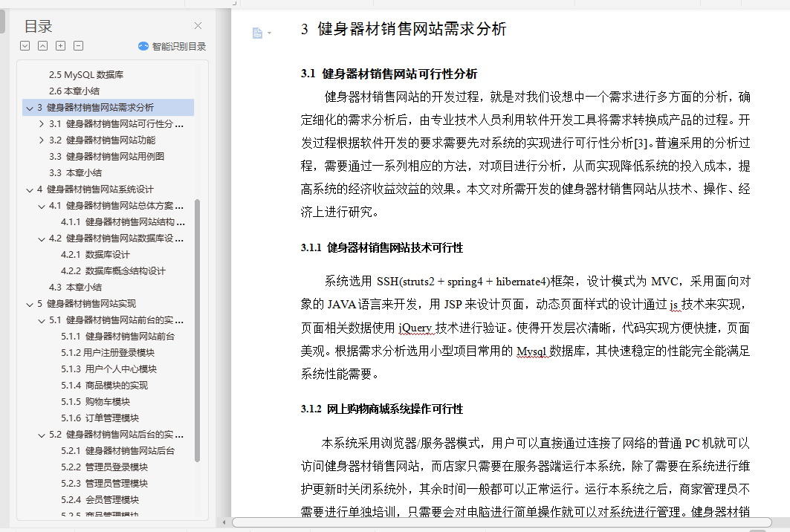Open 5.1.3 用户个人中心模块 outline entry
The image size is (790, 532).
pyautogui.click(x=109, y=369)
